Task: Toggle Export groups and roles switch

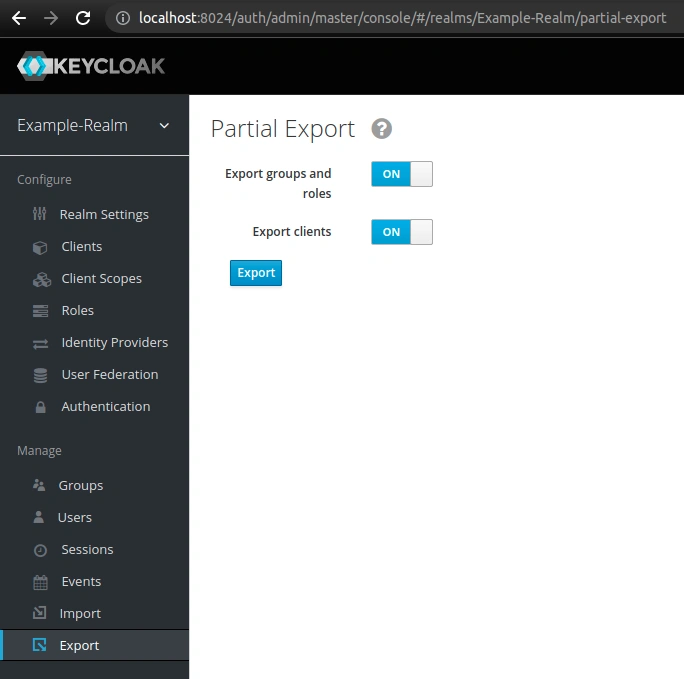Action: click(402, 174)
